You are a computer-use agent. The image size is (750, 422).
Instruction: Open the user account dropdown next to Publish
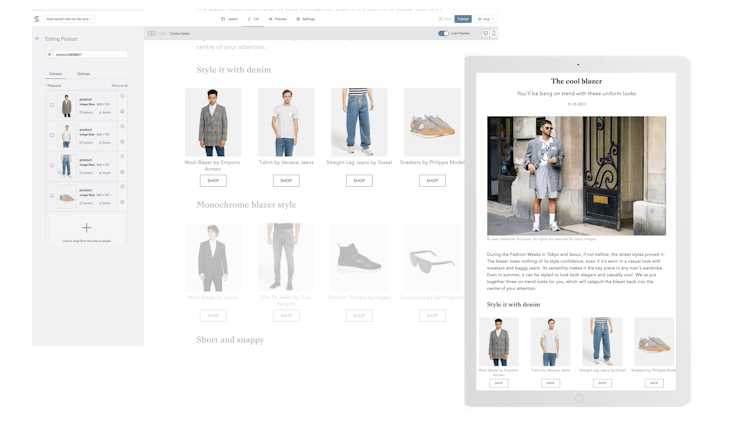(486, 18)
